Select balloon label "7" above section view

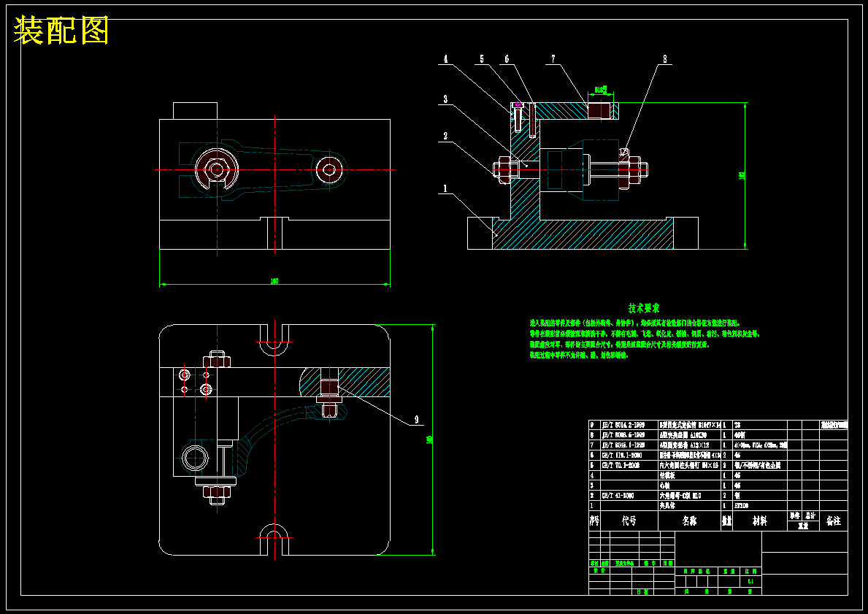(553, 58)
